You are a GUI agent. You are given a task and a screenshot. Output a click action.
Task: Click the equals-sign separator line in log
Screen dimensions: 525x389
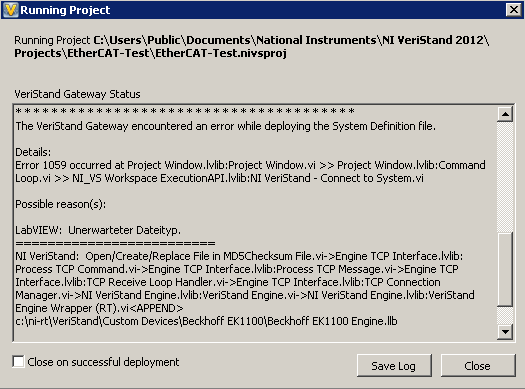[x=116, y=243]
